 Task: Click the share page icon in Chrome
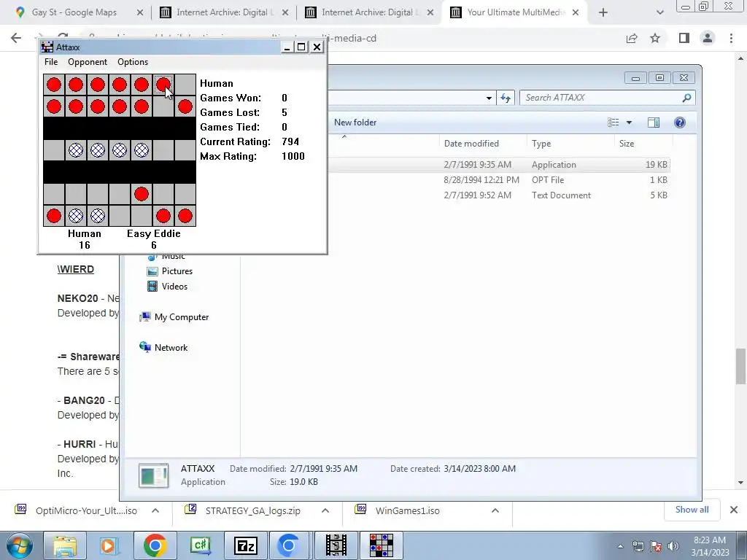pos(632,38)
